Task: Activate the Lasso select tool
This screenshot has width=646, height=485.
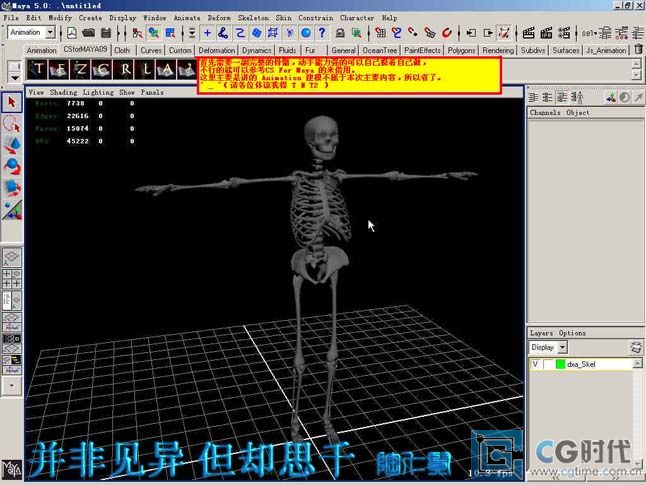Action: (x=12, y=124)
